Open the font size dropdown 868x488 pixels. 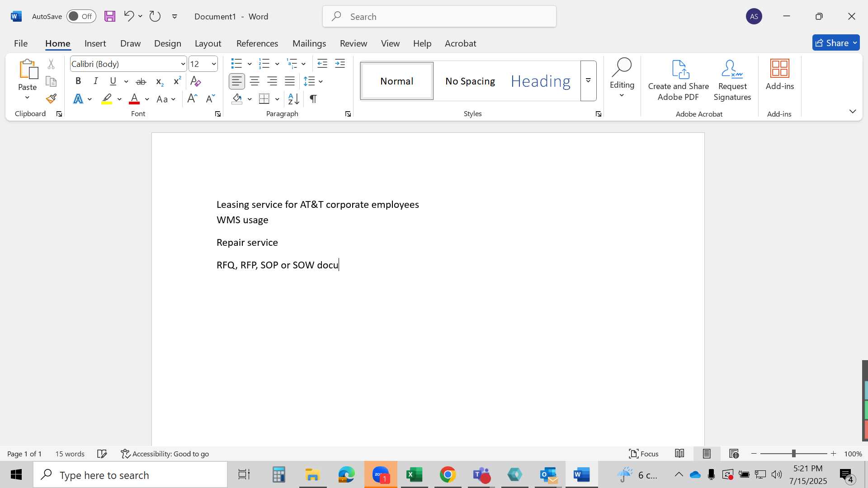point(214,64)
